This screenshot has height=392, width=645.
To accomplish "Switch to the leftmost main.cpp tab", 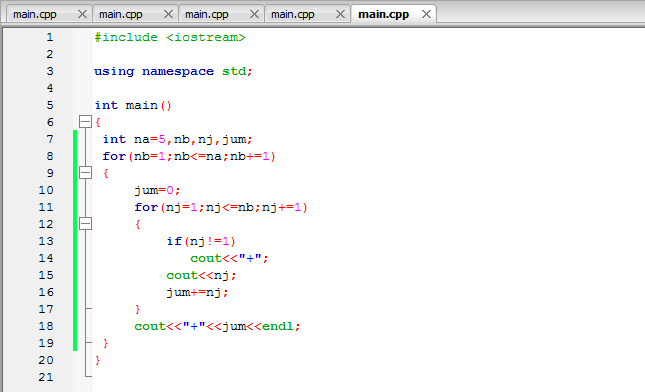I will point(35,14).
